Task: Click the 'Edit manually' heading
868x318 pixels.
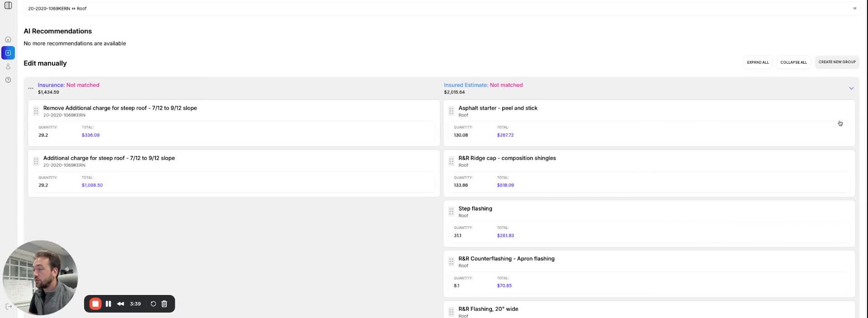Action: click(45, 63)
